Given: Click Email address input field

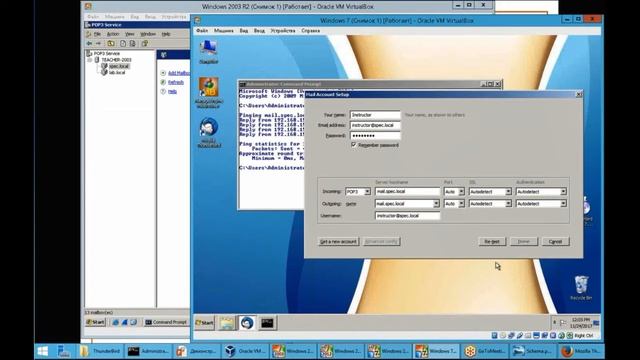Looking at the screenshot, I should point(375,125).
